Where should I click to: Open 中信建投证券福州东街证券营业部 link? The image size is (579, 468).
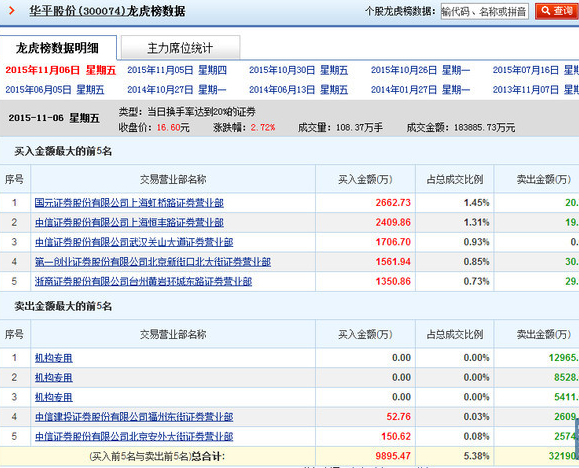pyautogui.click(x=134, y=417)
